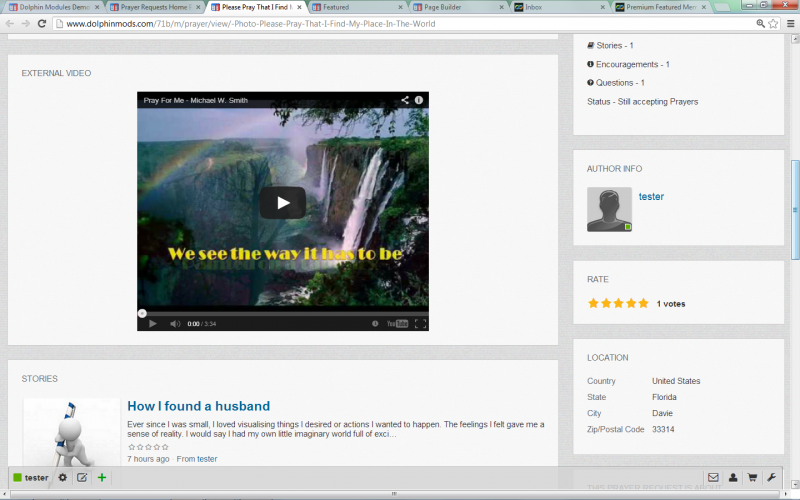Click the YouTube logo in player
Viewport: 800px width, 500px height.
(397, 323)
